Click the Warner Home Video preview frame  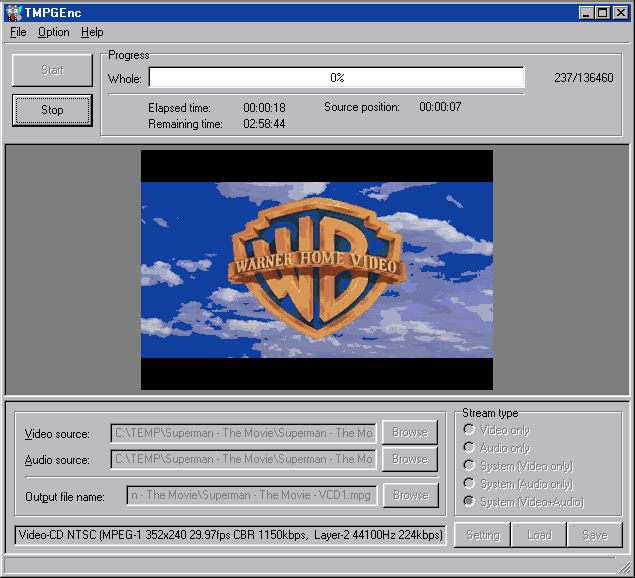click(x=316, y=270)
